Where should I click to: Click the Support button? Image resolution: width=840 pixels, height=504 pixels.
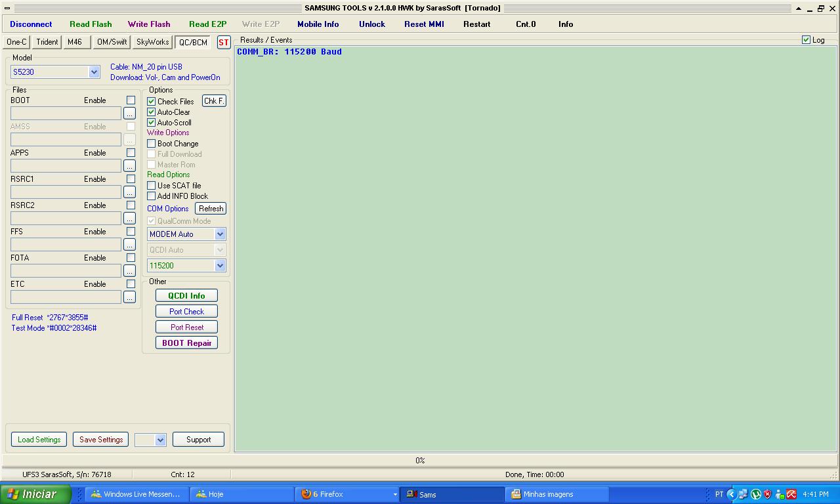[x=198, y=440]
